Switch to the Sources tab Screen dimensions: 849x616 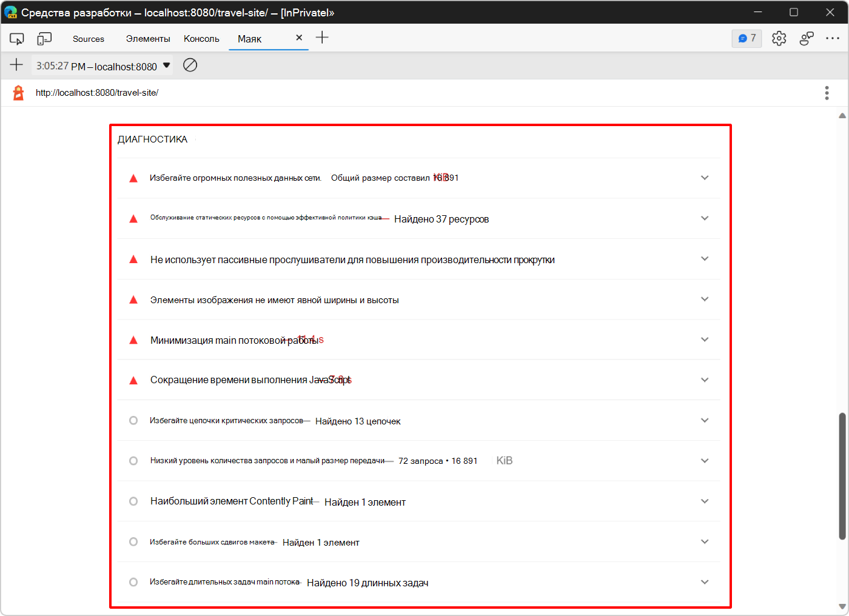click(89, 39)
